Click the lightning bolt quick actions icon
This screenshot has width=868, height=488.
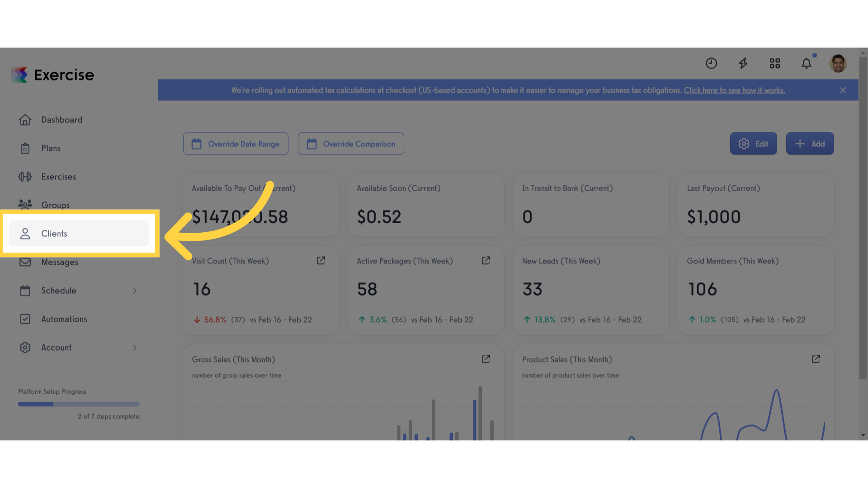(x=743, y=63)
